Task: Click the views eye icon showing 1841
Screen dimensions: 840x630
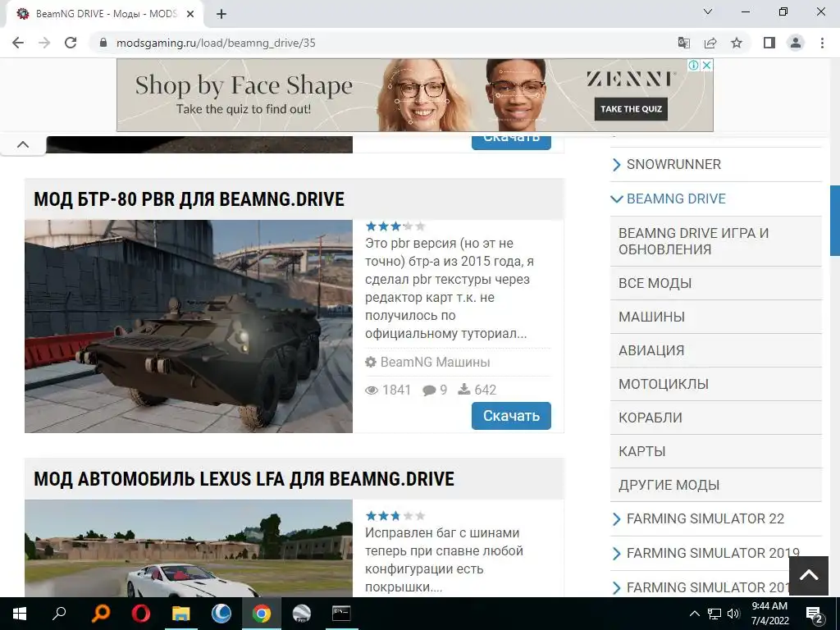Action: click(x=372, y=390)
